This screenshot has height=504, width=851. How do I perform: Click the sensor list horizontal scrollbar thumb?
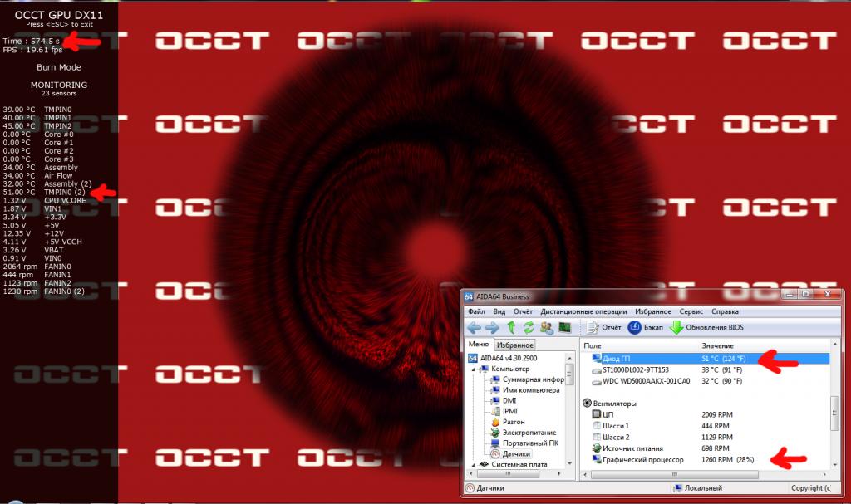click(675, 474)
